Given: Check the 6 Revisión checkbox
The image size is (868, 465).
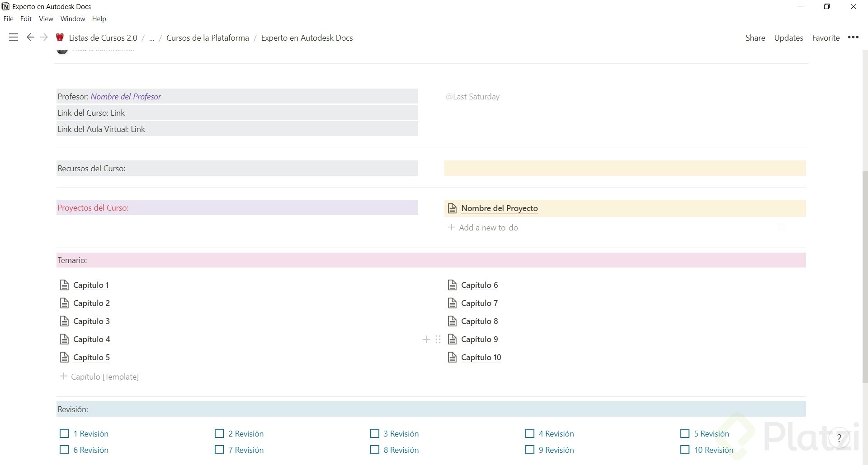Looking at the screenshot, I should click(64, 450).
